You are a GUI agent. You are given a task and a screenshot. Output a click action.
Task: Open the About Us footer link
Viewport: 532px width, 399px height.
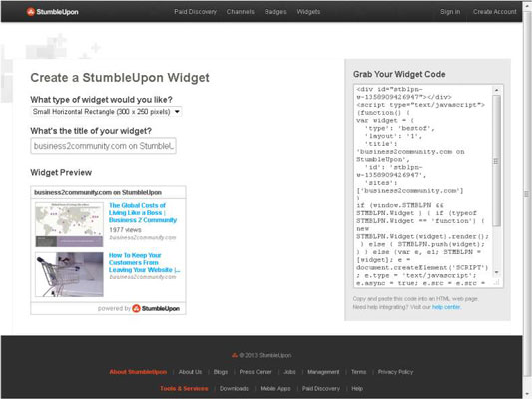[190, 372]
